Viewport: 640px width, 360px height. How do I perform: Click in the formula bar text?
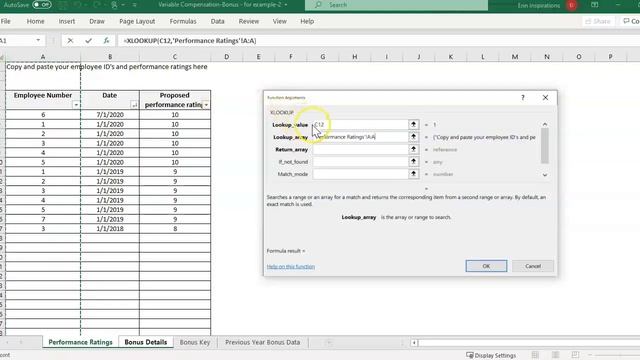(x=189, y=40)
